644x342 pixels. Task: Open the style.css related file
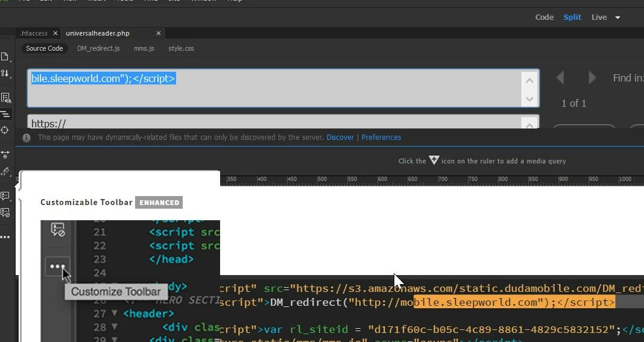181,48
